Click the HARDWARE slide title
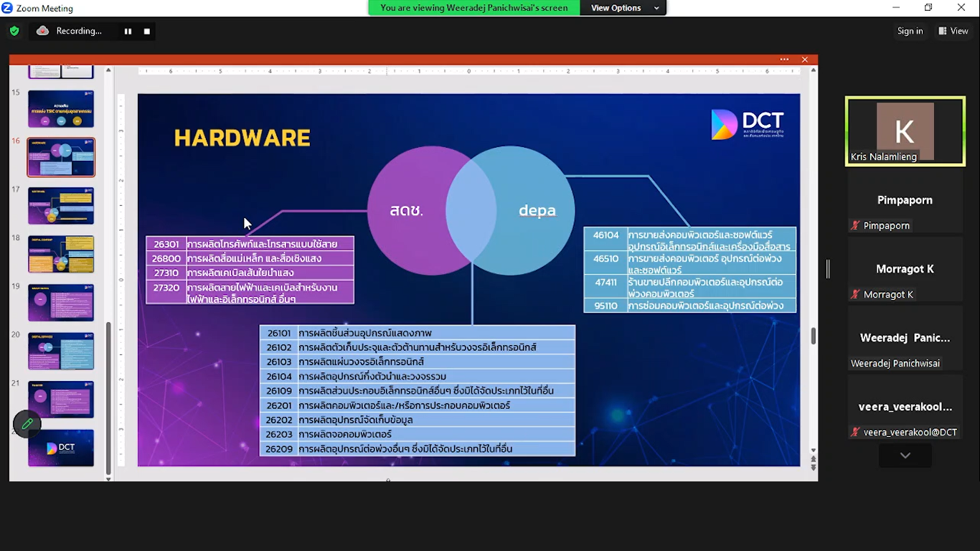Screen dimensions: 980x551 pyautogui.click(x=242, y=138)
